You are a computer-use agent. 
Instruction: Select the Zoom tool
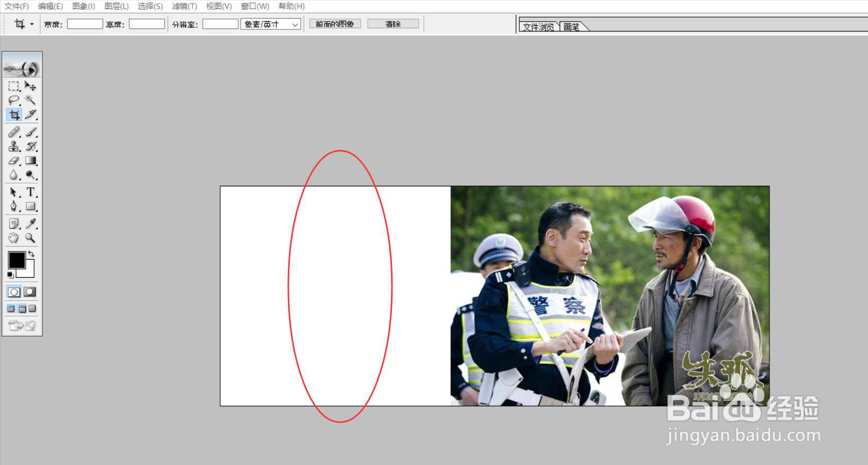[x=30, y=238]
